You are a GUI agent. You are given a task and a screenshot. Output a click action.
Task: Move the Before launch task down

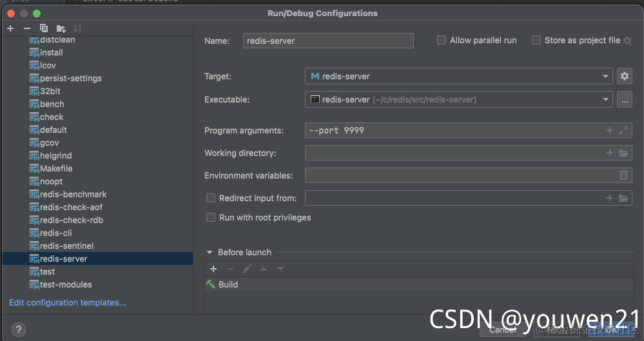coord(280,269)
